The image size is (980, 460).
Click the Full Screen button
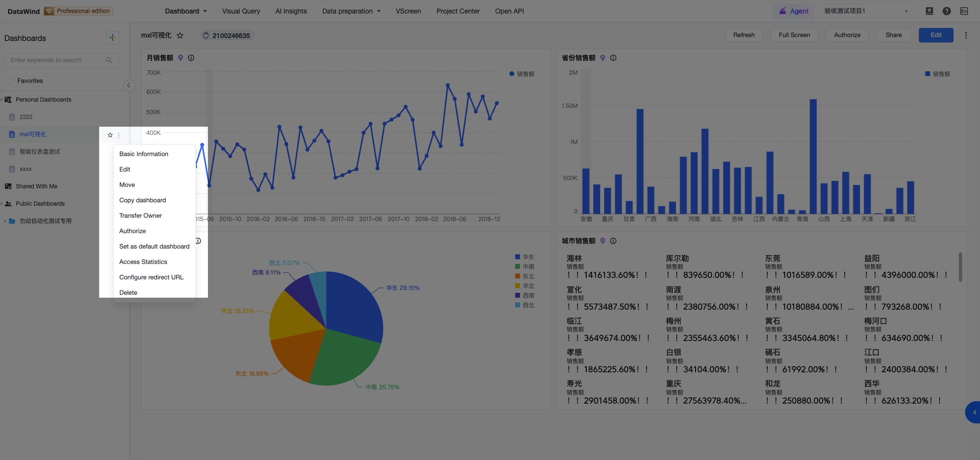pyautogui.click(x=794, y=35)
